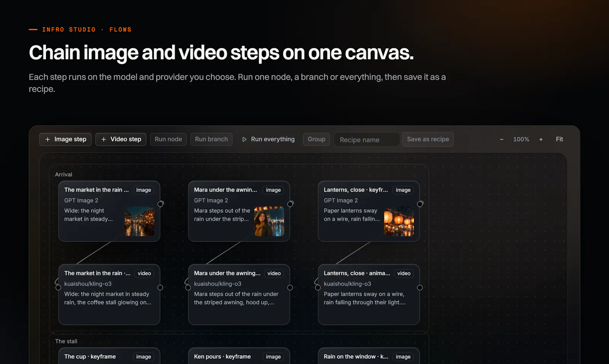The width and height of the screenshot is (609, 364).
Task: Click output port of Mara image node
Action: tap(290, 204)
